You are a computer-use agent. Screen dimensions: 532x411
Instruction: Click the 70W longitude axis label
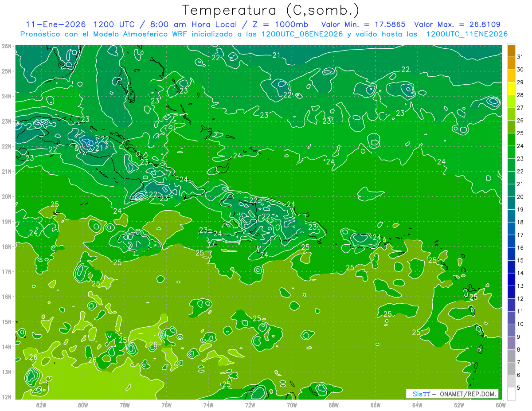click(x=292, y=405)
